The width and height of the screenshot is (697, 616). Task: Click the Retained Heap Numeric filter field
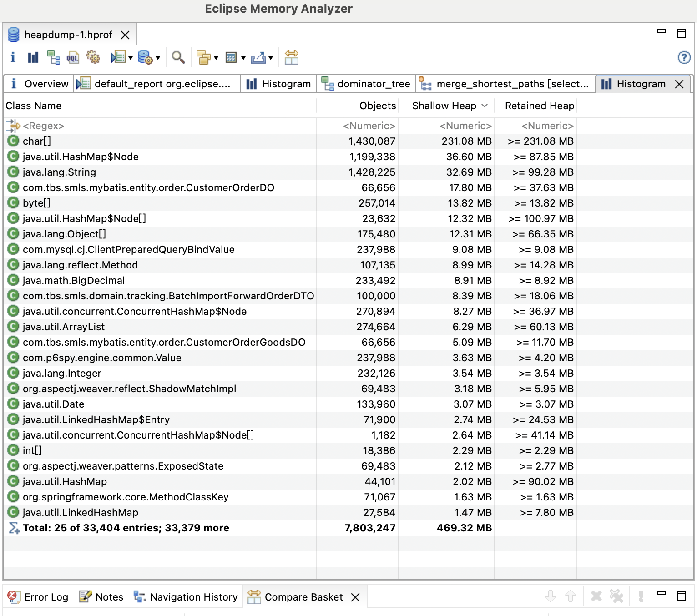535,126
